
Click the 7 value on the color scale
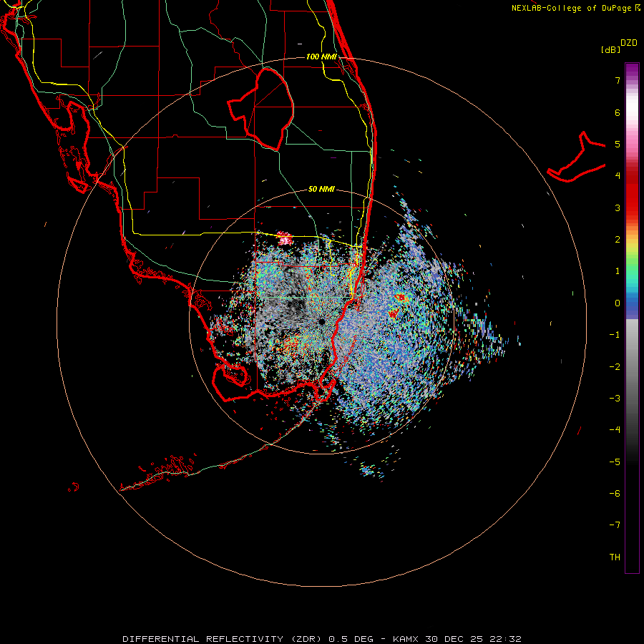pos(618,80)
